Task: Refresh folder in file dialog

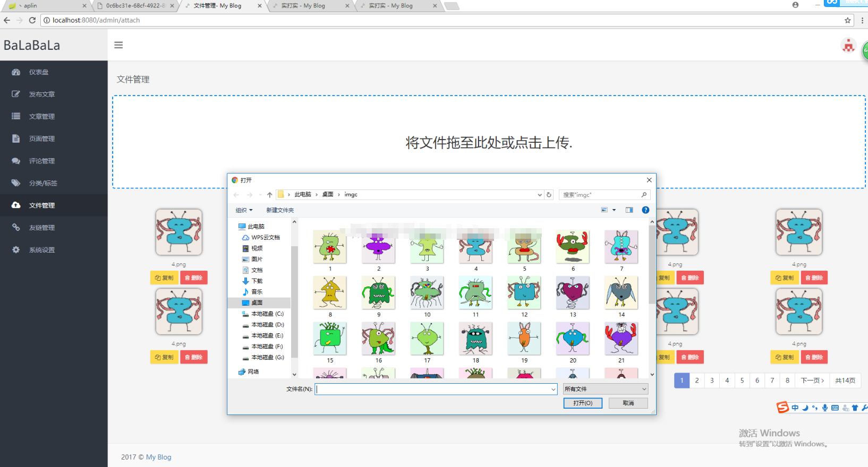Action: [x=549, y=195]
